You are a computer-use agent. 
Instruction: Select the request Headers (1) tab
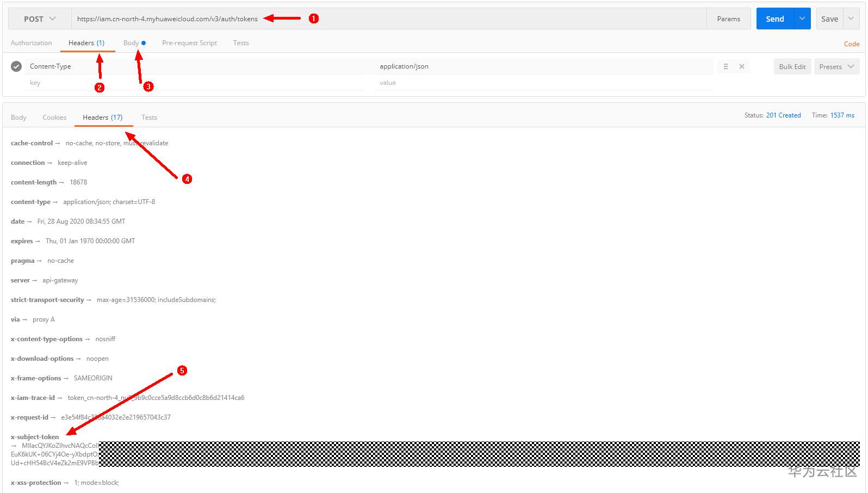[x=86, y=43]
